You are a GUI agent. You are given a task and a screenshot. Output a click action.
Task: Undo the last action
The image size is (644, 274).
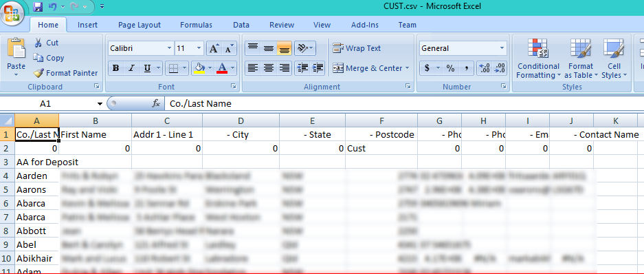point(52,7)
